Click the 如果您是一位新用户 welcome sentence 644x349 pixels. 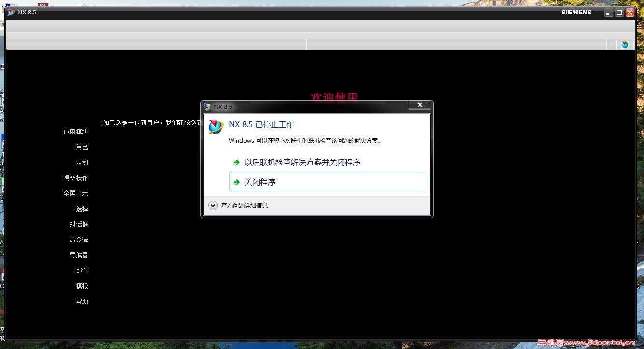coord(152,122)
